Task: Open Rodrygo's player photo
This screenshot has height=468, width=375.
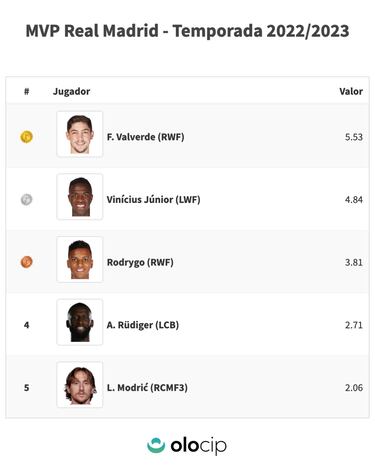Action: 80,259
